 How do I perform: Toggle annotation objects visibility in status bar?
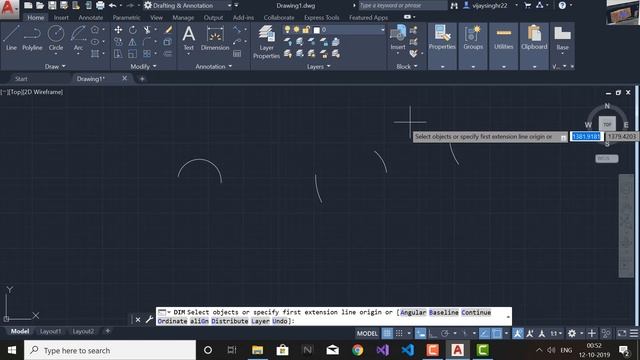pyautogui.click(x=518, y=333)
